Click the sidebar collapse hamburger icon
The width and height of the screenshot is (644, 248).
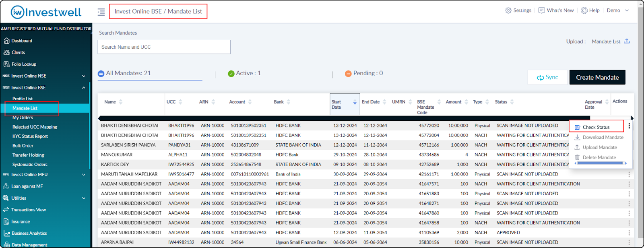coord(101,12)
